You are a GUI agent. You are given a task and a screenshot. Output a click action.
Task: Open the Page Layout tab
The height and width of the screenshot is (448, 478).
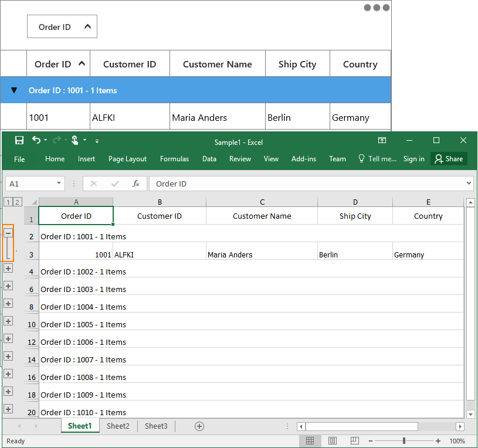(x=127, y=159)
